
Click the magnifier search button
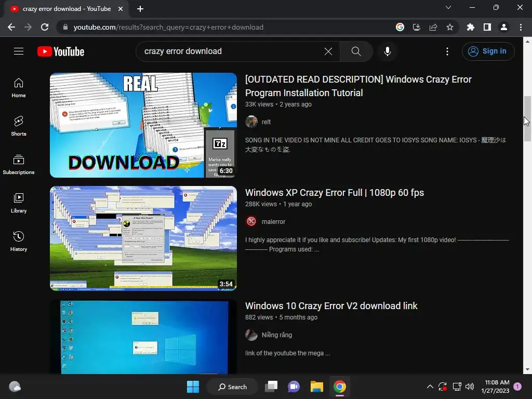pyautogui.click(x=356, y=51)
